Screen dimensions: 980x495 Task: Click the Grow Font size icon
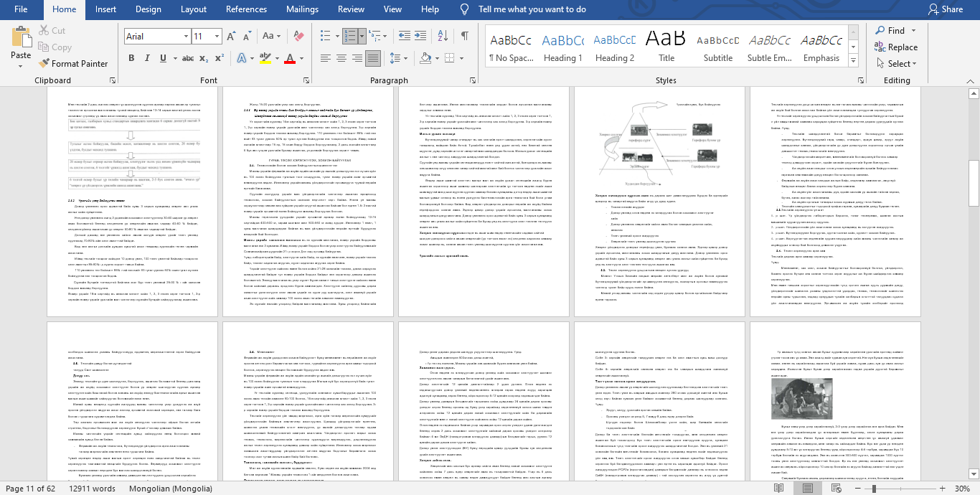(232, 37)
